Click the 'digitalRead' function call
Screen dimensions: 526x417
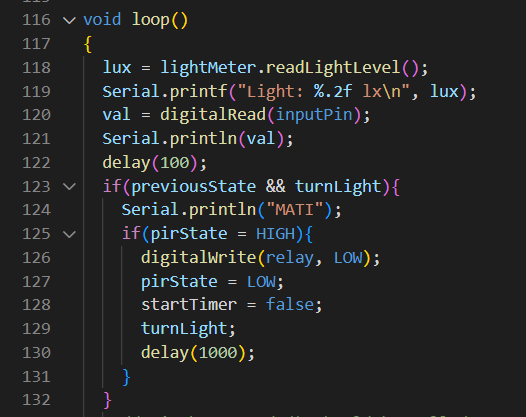point(213,115)
